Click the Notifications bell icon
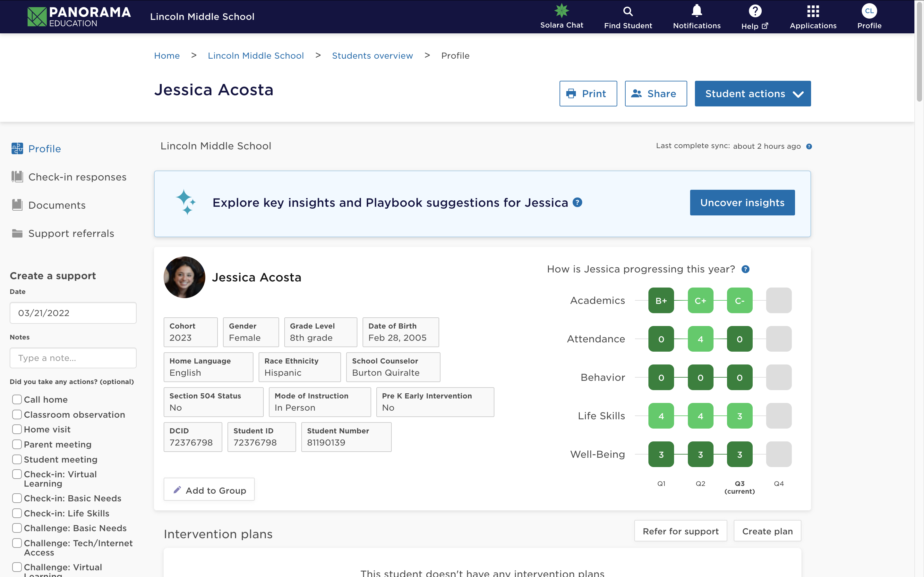The image size is (924, 577). [x=697, y=11]
